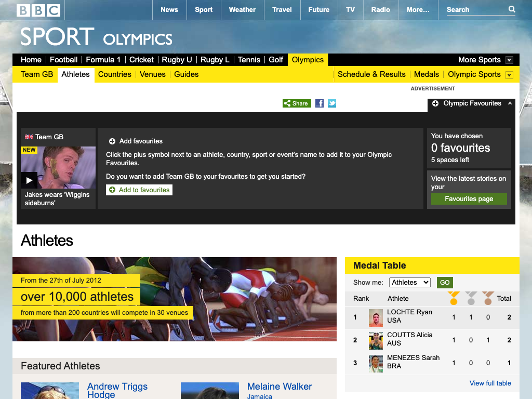Open TV in BBC header
The image size is (532, 399).
[351, 10]
